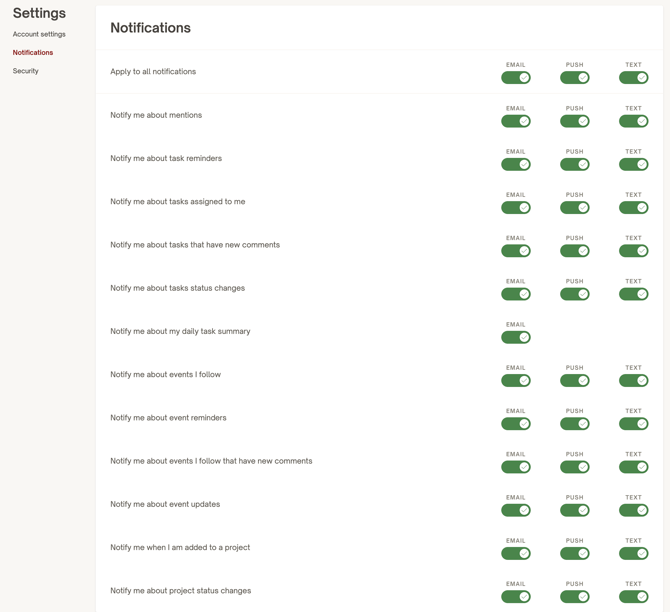Disable text notifications for mentions
The width and height of the screenshot is (670, 612).
tap(634, 121)
